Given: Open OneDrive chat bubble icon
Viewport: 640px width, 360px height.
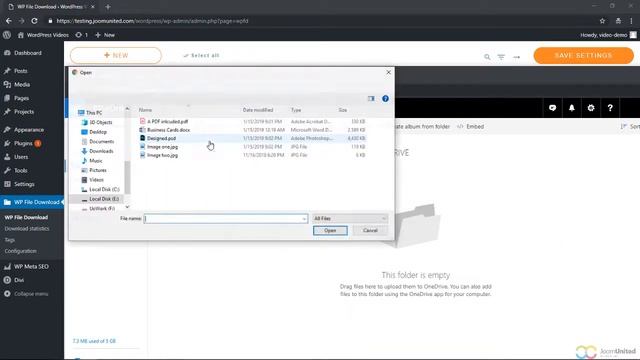Looking at the screenshot, I should pyautogui.click(x=552, y=108).
